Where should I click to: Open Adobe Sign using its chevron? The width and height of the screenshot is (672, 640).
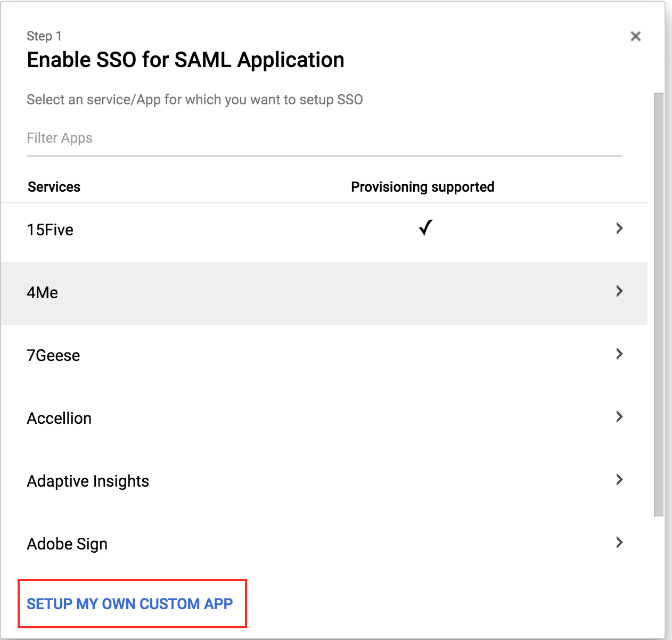(x=619, y=543)
